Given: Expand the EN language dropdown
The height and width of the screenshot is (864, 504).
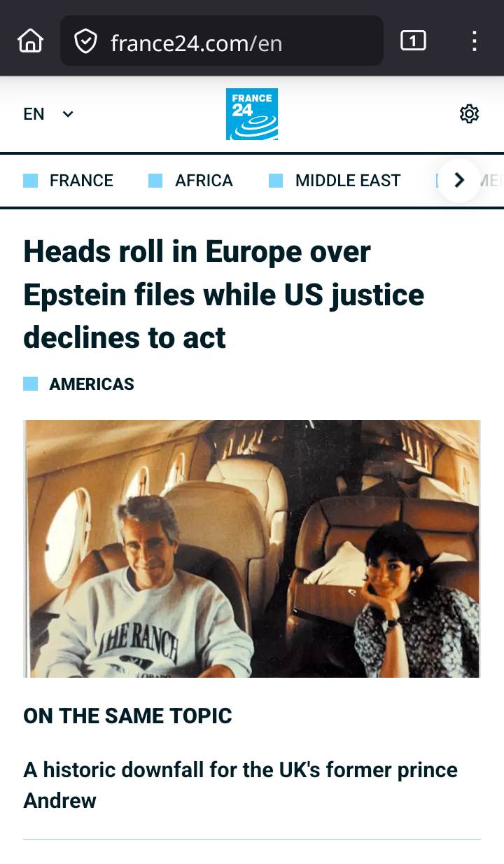Looking at the screenshot, I should click(x=48, y=114).
